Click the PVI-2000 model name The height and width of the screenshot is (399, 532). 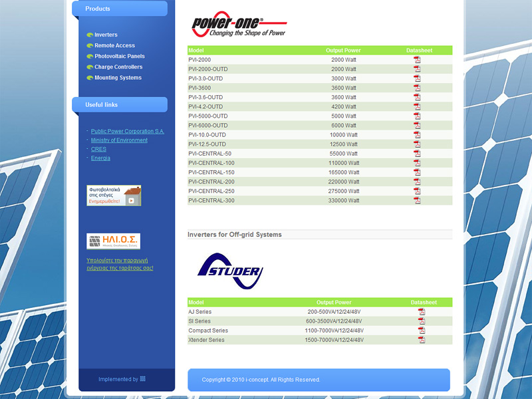(x=199, y=60)
